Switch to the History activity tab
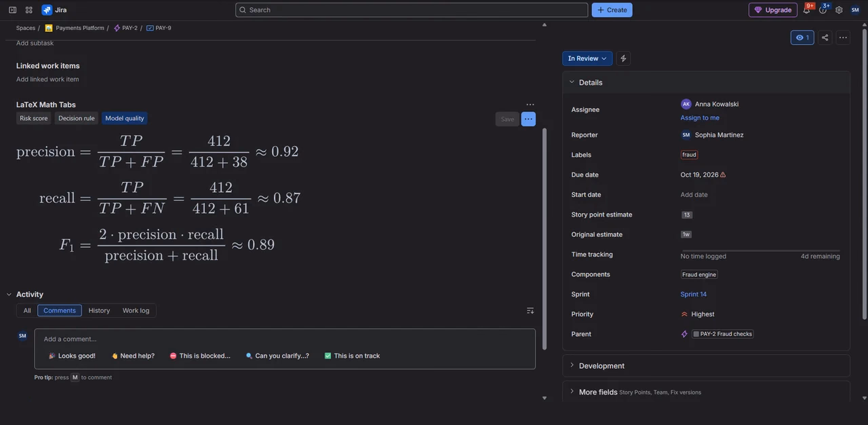Screen dimensions: 868x425 [99, 310]
